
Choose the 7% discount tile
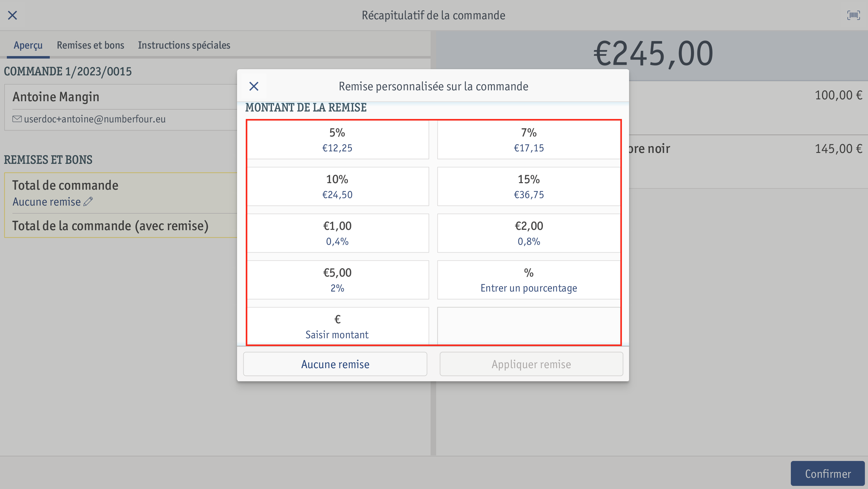coord(528,140)
